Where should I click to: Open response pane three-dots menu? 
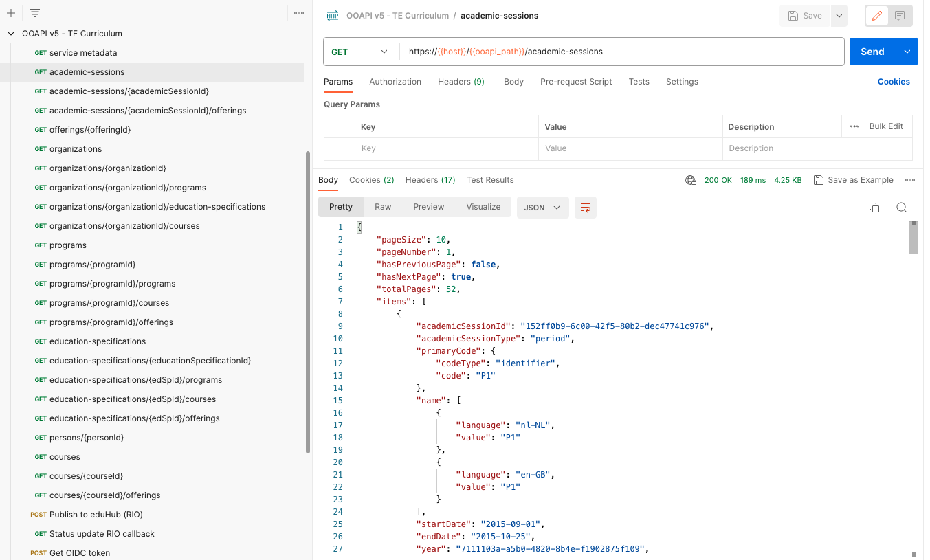[910, 180]
